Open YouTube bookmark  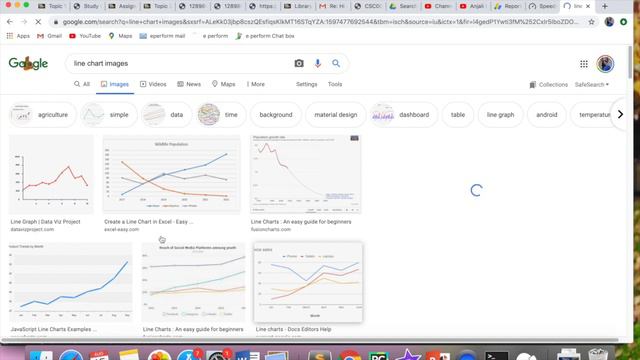tap(85, 36)
